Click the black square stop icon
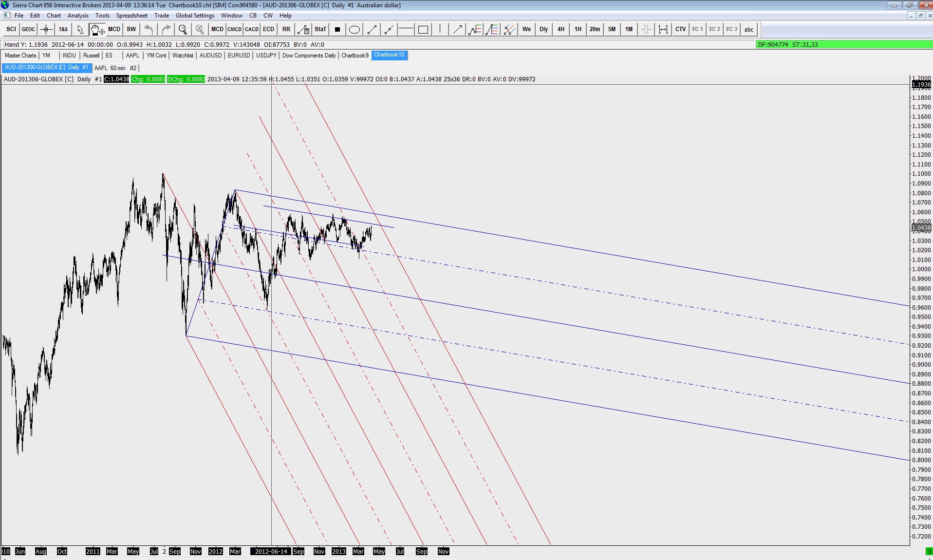This screenshot has height=560, width=933. coord(337,29)
